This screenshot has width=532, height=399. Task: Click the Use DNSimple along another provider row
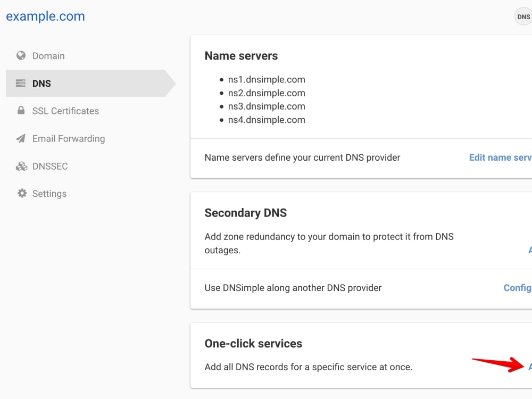pos(293,288)
